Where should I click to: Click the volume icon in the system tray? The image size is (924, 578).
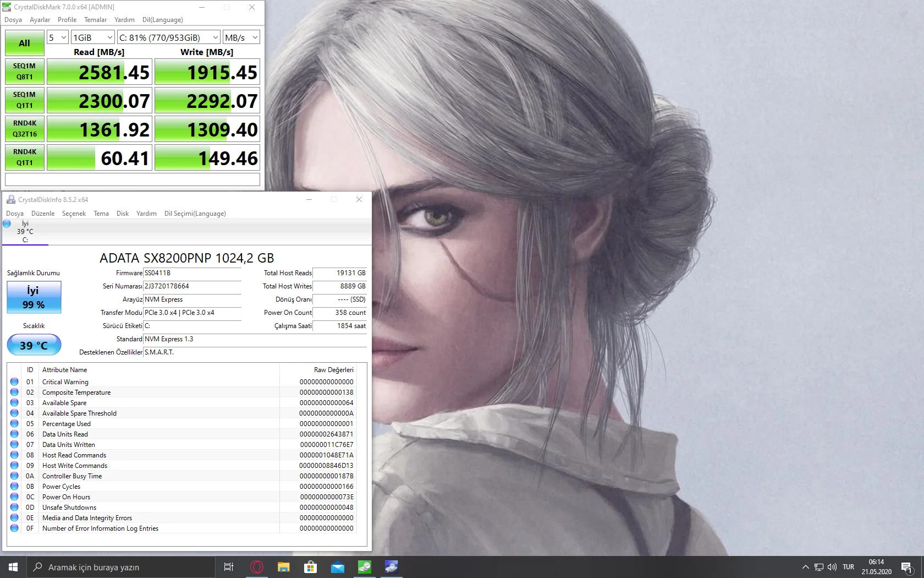(832, 567)
